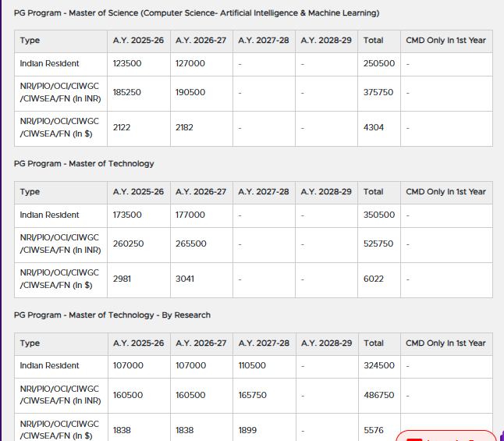Select the 525750 total fee value

pyautogui.click(x=378, y=244)
